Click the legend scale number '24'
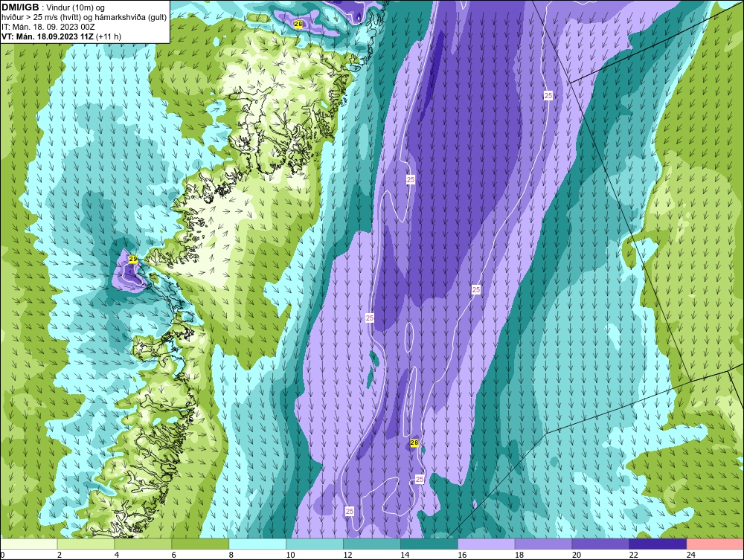The width and height of the screenshot is (744, 560). [x=690, y=555]
